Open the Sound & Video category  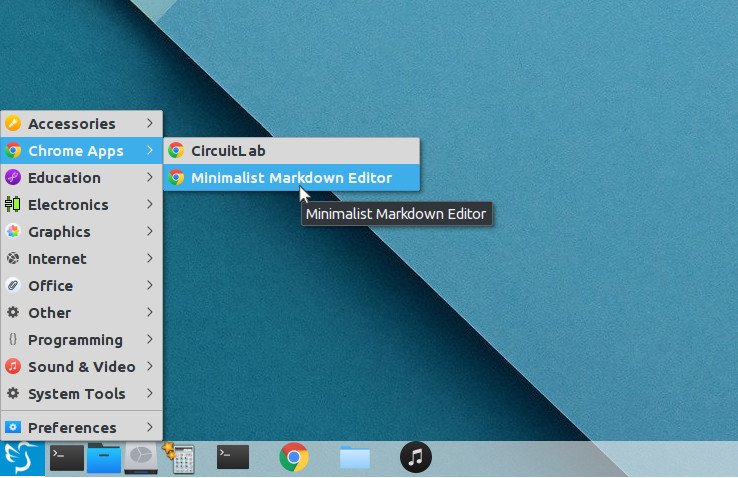[81, 366]
